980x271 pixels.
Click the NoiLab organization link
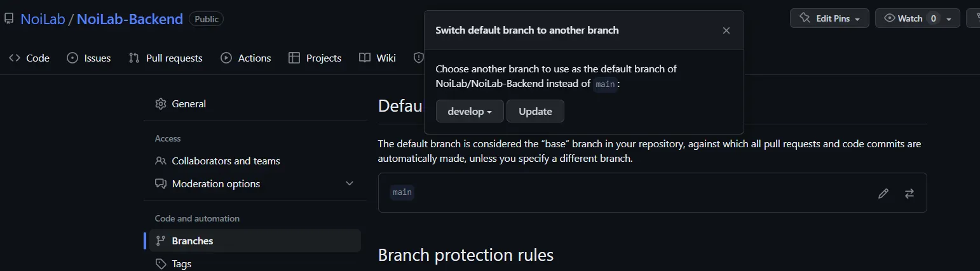pyautogui.click(x=43, y=19)
